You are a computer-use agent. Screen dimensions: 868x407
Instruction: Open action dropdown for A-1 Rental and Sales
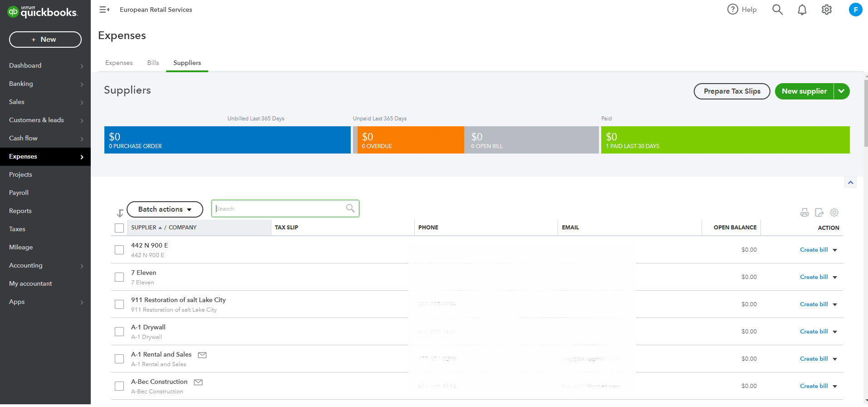pyautogui.click(x=835, y=359)
